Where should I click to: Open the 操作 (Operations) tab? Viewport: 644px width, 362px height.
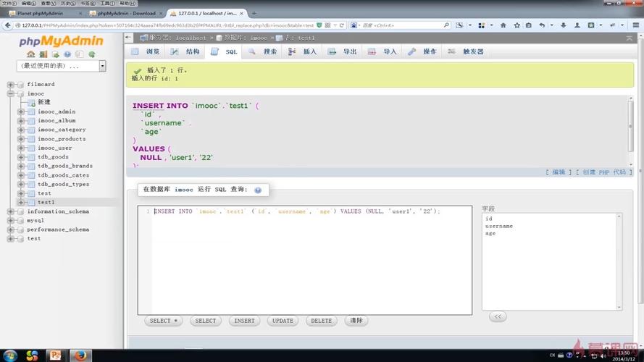tap(422, 51)
